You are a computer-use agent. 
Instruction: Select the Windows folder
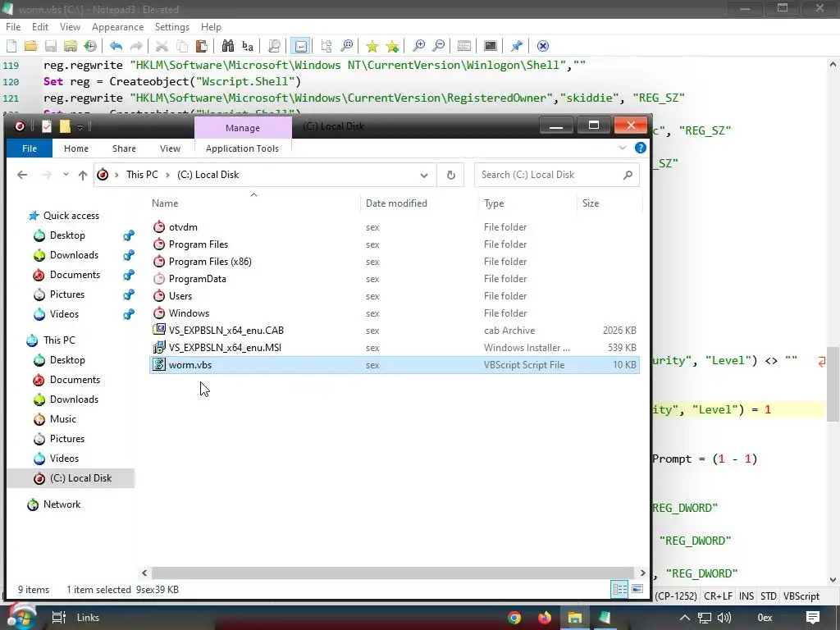(394, 313)
